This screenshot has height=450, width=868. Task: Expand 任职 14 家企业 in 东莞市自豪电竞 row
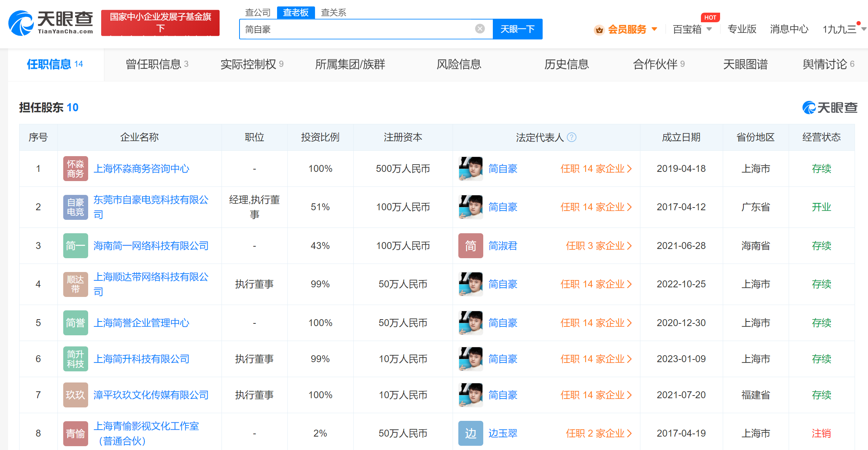[x=596, y=207]
